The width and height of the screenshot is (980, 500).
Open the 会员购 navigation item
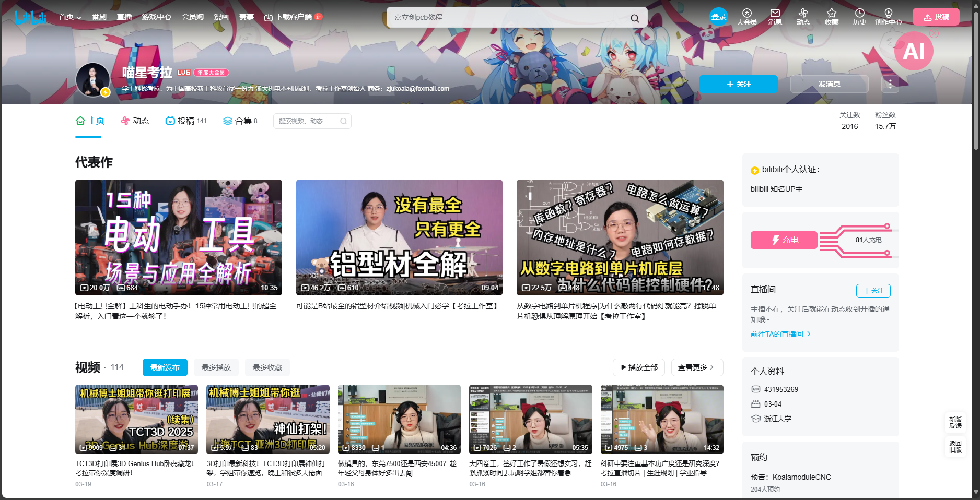193,17
